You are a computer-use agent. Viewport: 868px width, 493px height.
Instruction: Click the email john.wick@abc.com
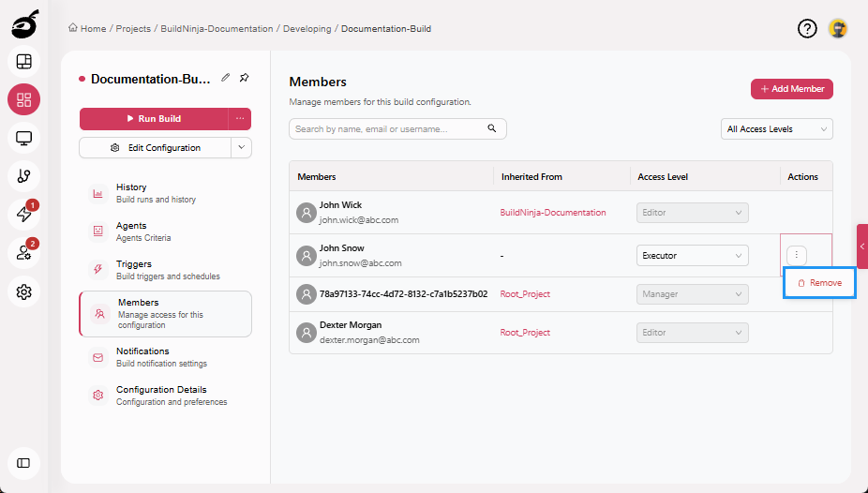coord(359,220)
